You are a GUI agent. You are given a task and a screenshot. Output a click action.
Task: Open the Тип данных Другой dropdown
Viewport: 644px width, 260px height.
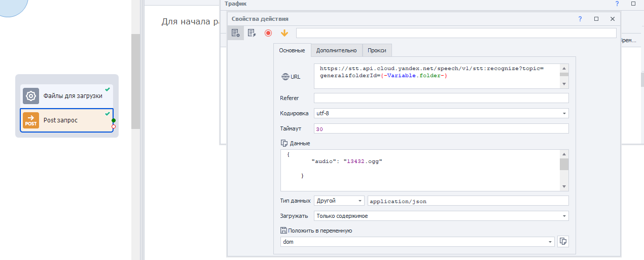click(360, 201)
